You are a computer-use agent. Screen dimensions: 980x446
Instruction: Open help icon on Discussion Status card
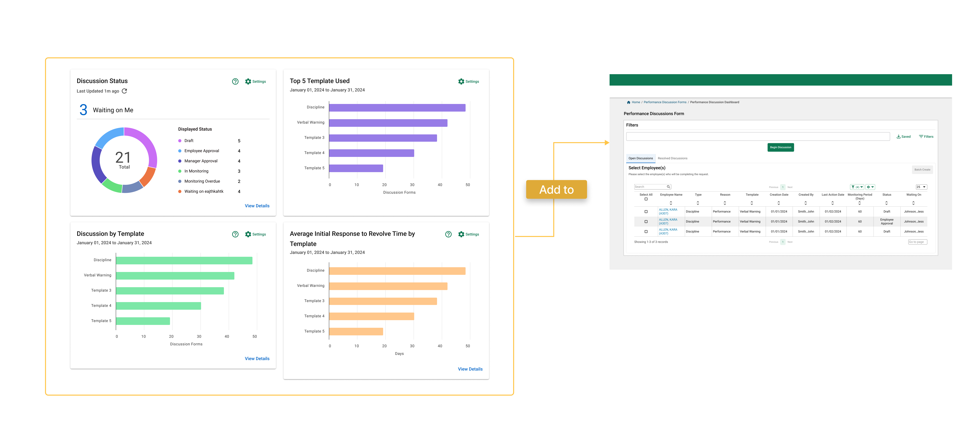(x=235, y=81)
